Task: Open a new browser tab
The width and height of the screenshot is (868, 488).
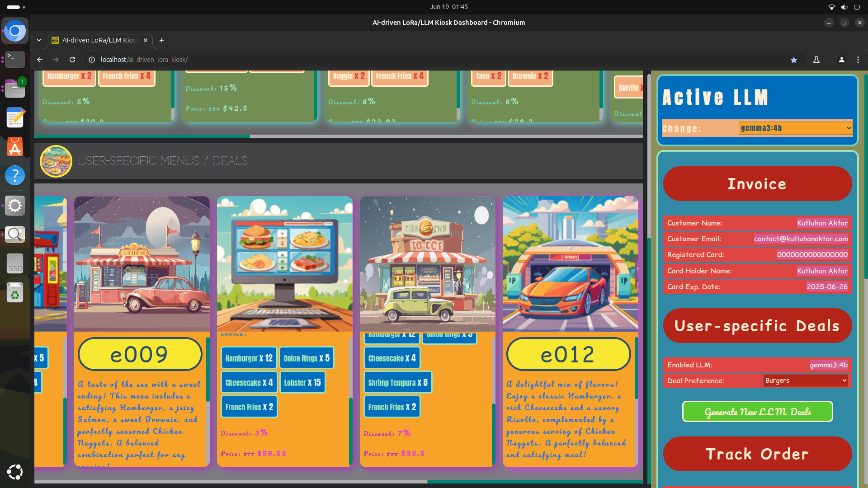Action: point(162,40)
